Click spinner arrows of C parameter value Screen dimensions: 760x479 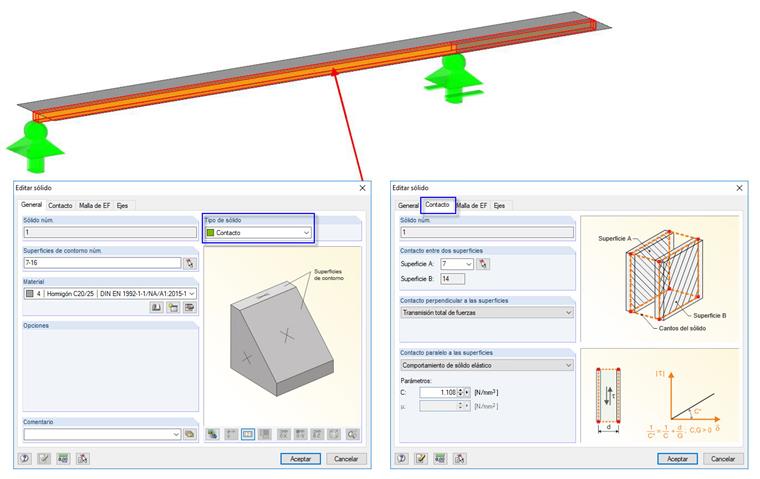pyautogui.click(x=460, y=392)
